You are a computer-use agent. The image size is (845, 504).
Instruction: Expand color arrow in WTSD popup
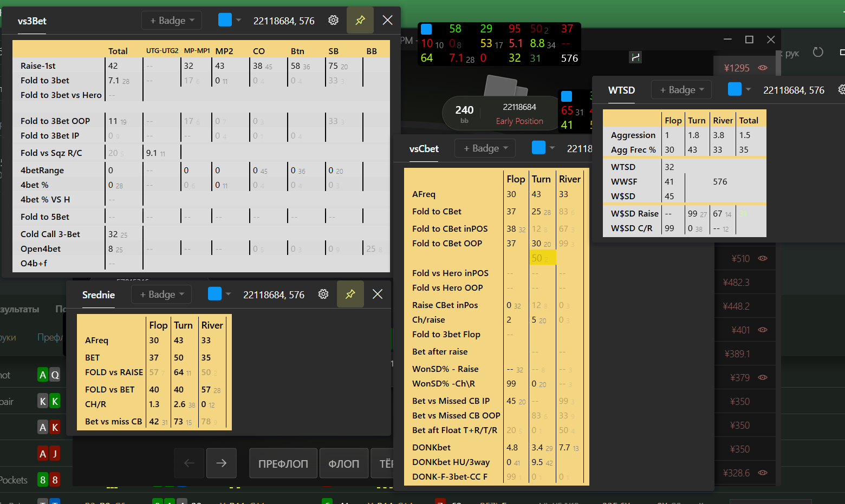click(x=748, y=89)
